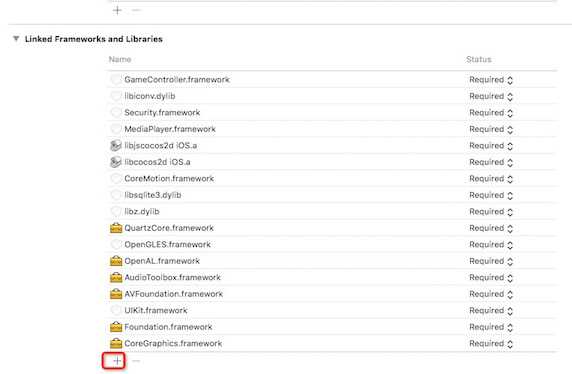Screen dimensions: 572x374
Task: Select the AudioToolbox.framework name text
Action: [172, 277]
